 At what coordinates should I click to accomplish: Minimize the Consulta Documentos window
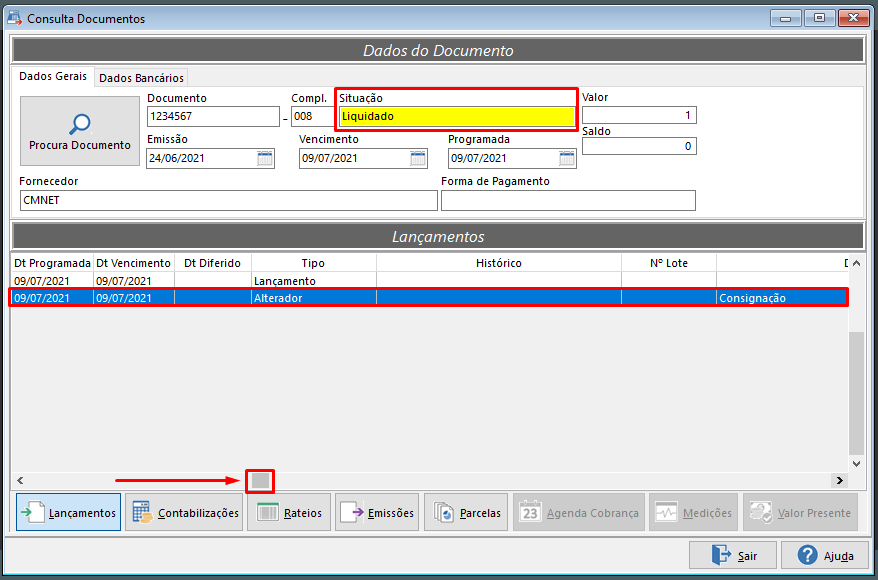(786, 18)
